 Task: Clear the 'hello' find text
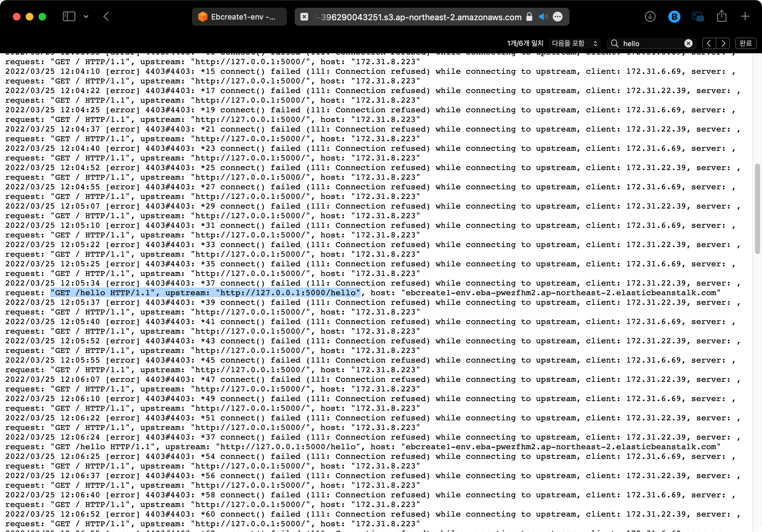(688, 43)
